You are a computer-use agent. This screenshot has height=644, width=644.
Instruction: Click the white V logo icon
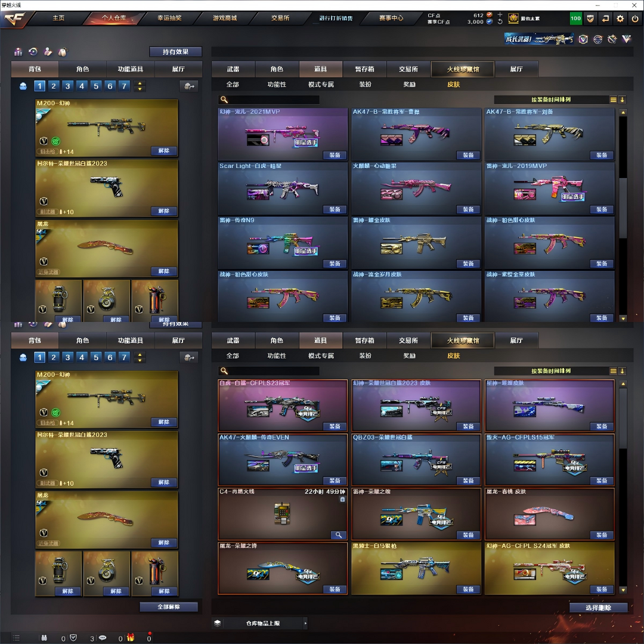click(626, 39)
